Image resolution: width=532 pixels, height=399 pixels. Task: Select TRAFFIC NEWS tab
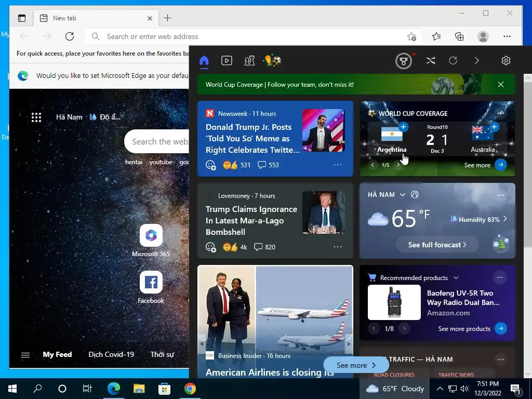tap(456, 375)
